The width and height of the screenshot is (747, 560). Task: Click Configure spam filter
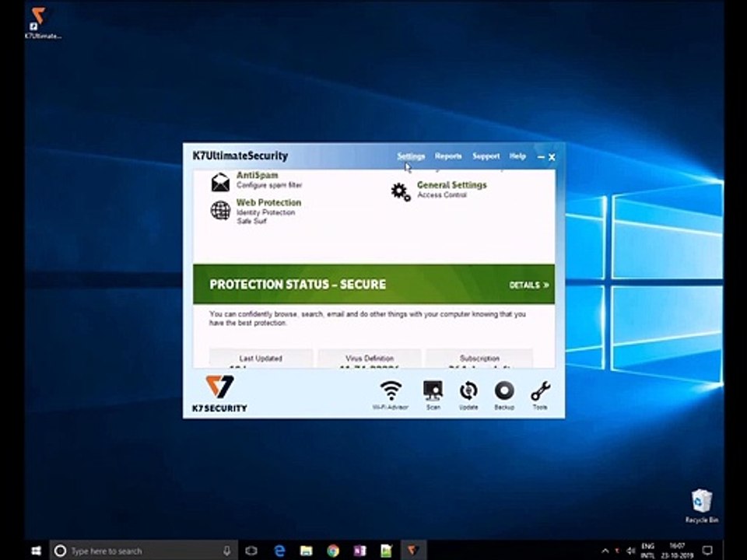[x=269, y=185]
